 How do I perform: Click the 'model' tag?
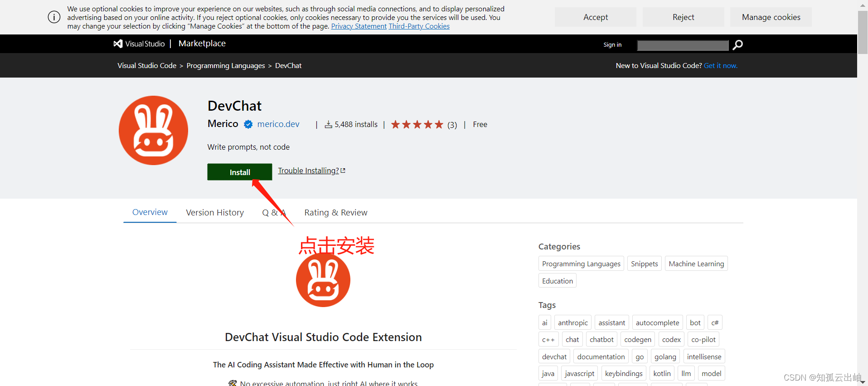(x=711, y=373)
